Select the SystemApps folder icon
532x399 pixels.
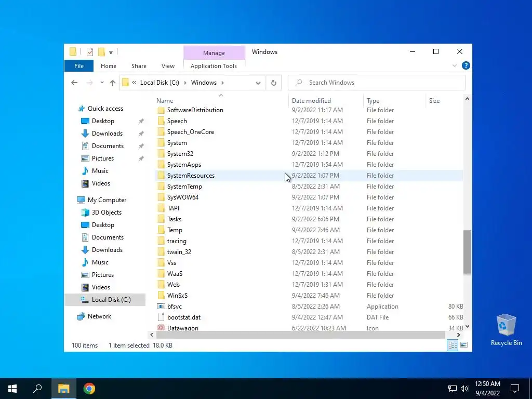coord(161,165)
